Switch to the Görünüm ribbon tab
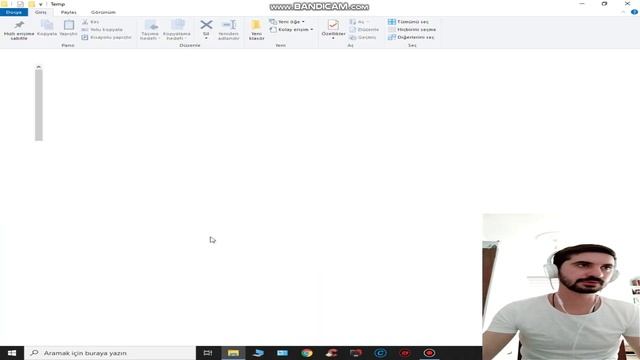Viewport: 640px width, 360px height. (103, 12)
